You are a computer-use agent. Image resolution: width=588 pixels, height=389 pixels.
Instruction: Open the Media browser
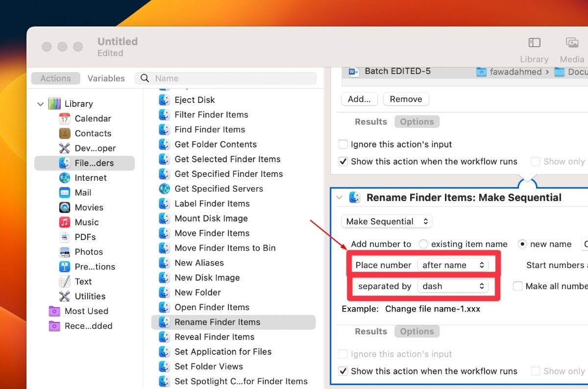coord(571,49)
